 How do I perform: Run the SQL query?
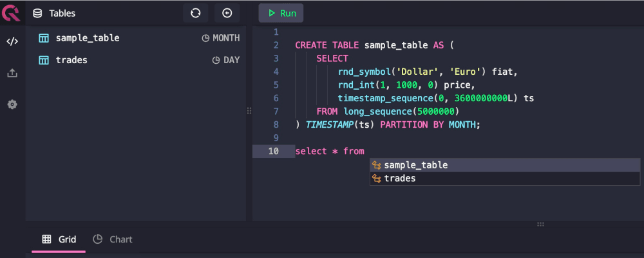tap(281, 13)
